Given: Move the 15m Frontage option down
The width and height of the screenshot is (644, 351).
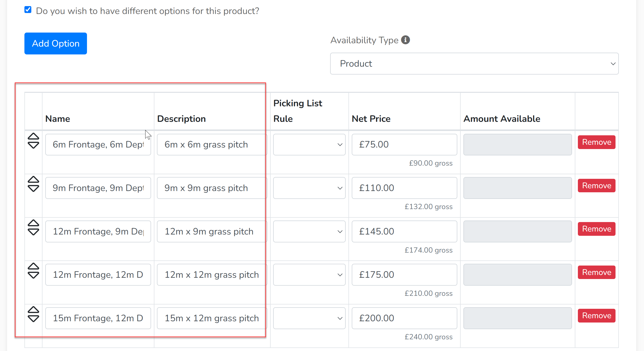Looking at the screenshot, I should 33,319.
